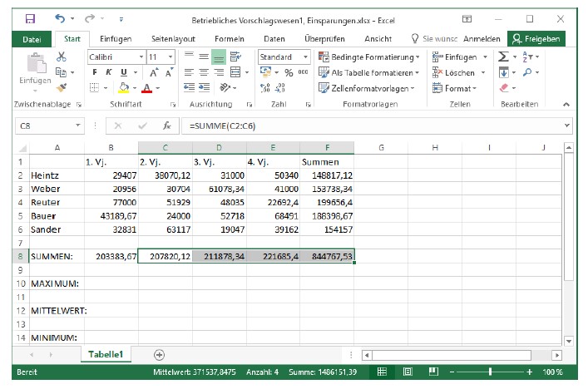The width and height of the screenshot is (588, 389).
Task: Open the fx insert function dialog
Action: pyautogui.click(x=167, y=126)
